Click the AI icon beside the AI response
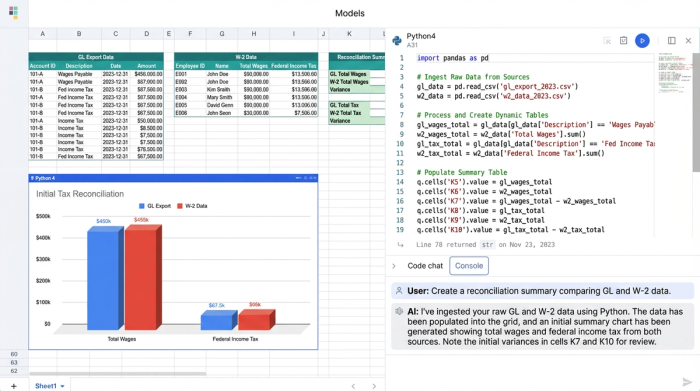Screen dimensions: 700x391 399,311
